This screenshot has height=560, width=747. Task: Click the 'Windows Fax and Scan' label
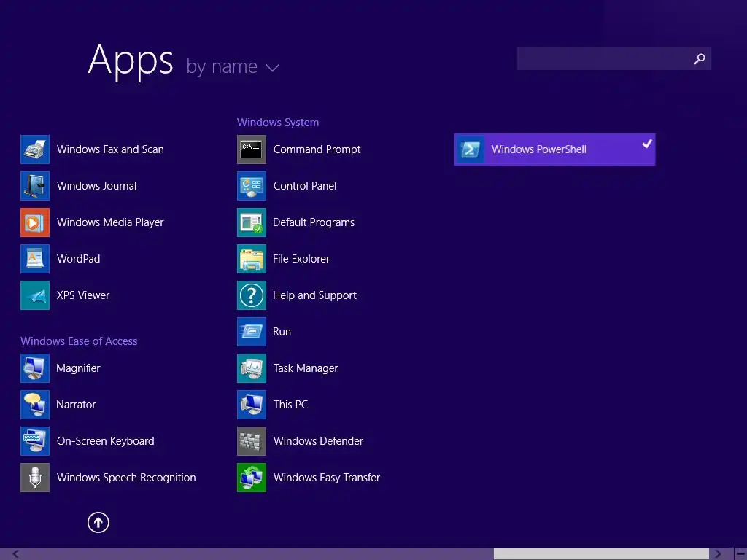[110, 149]
